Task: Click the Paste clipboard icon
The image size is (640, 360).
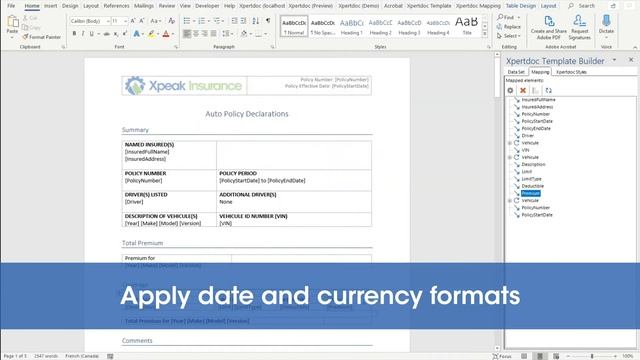Action: [12, 22]
